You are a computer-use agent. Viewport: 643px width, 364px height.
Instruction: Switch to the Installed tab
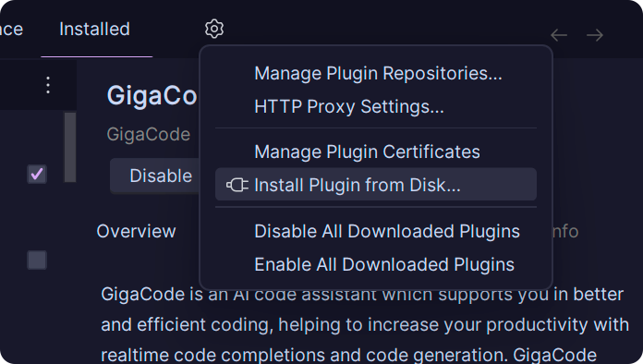pos(95,30)
